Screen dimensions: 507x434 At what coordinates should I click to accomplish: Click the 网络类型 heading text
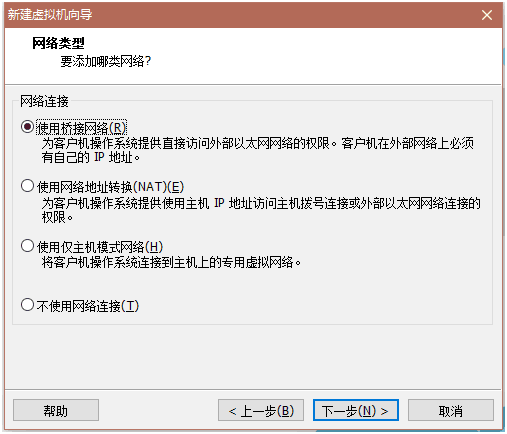click(x=58, y=43)
